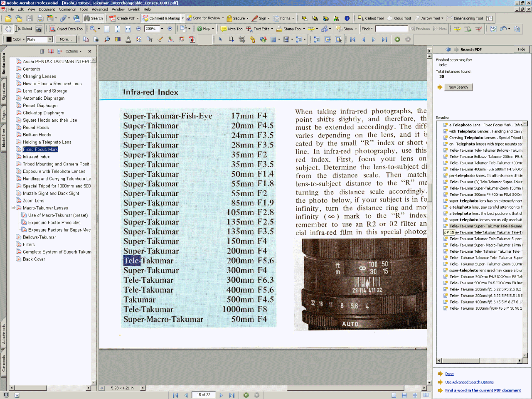
Task: Open the Zoom Lens bookmark
Action: (33, 200)
